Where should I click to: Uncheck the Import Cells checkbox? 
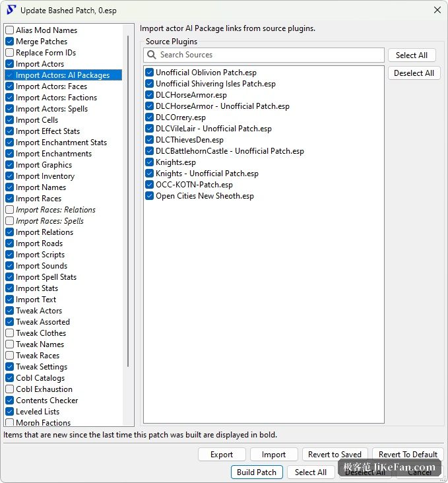[10, 120]
